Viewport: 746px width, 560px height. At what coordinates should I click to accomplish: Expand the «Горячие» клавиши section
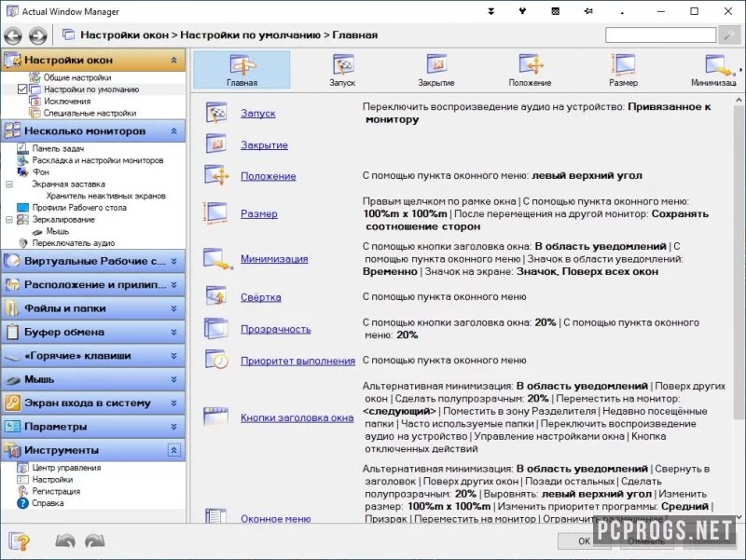[174, 356]
